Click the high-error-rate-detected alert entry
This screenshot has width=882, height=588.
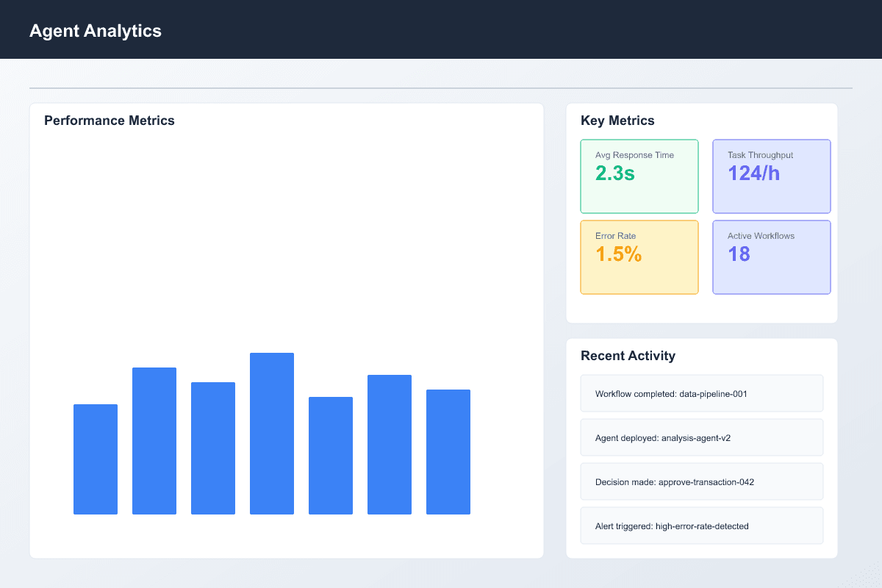click(x=701, y=526)
